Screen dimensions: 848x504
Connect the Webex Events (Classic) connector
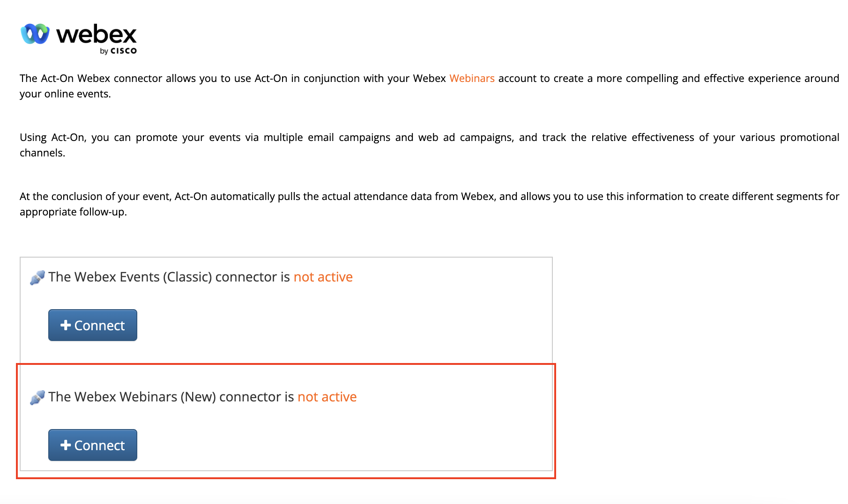[93, 325]
